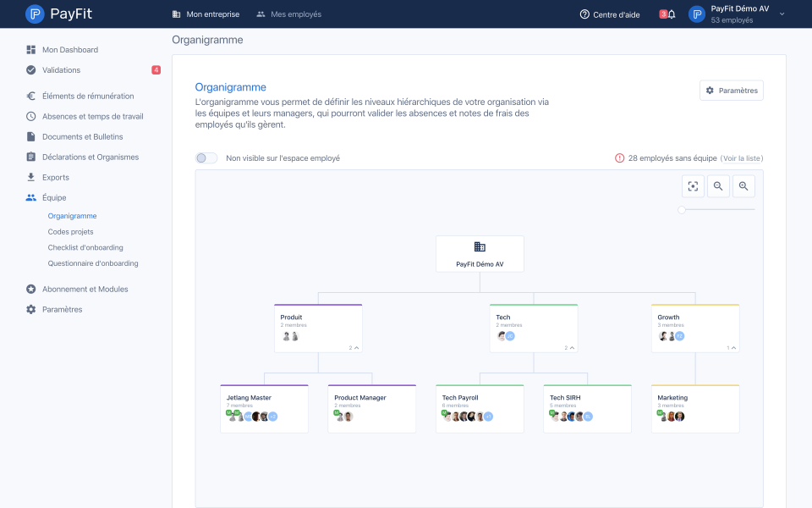This screenshot has width=812, height=508.
Task: Zoom in the org chart
Action: pos(743,186)
